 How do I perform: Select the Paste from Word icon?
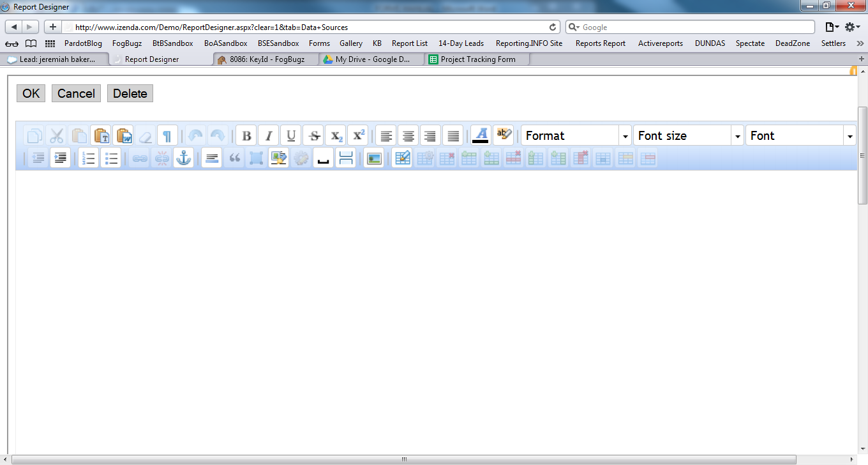(x=123, y=135)
